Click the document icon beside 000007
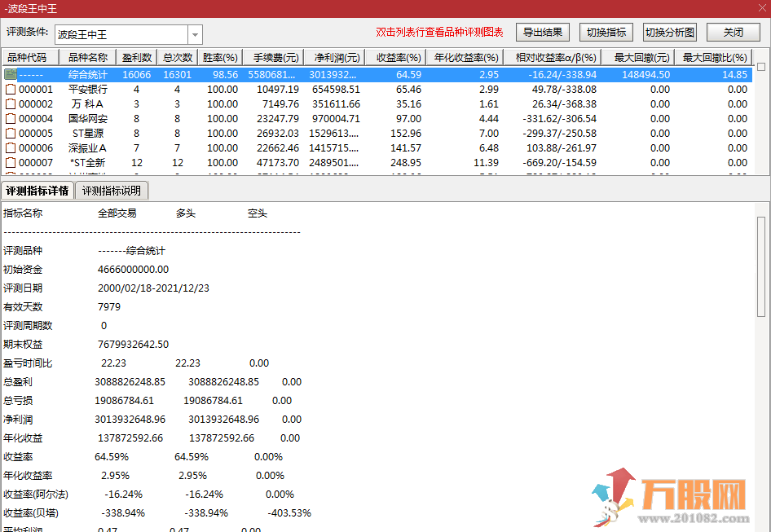Viewport: 771px width, 532px height. (11, 163)
